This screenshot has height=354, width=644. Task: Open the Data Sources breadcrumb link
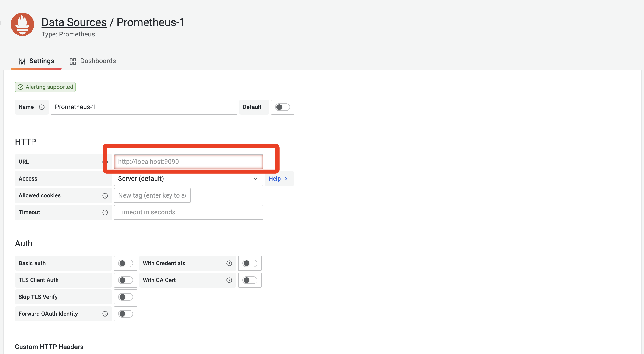click(74, 22)
